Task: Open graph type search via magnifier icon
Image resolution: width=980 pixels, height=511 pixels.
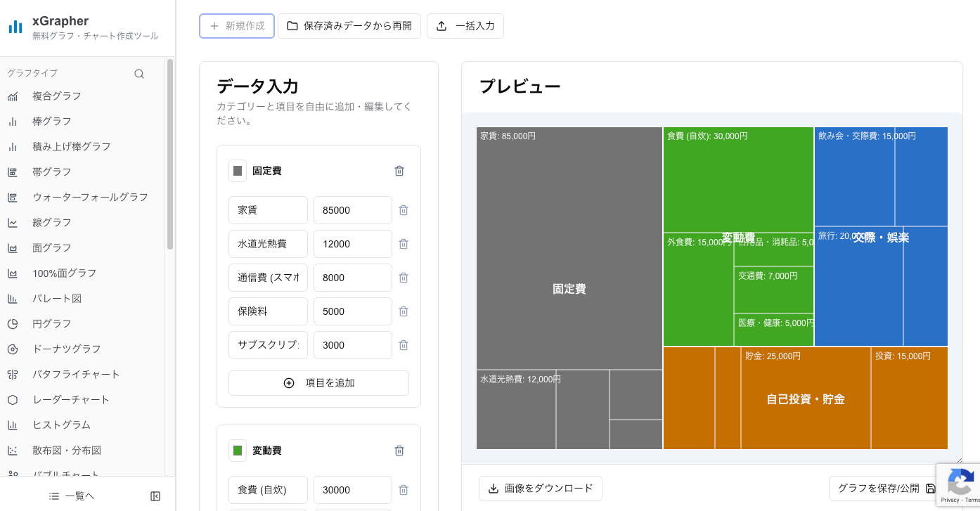Action: [x=138, y=73]
